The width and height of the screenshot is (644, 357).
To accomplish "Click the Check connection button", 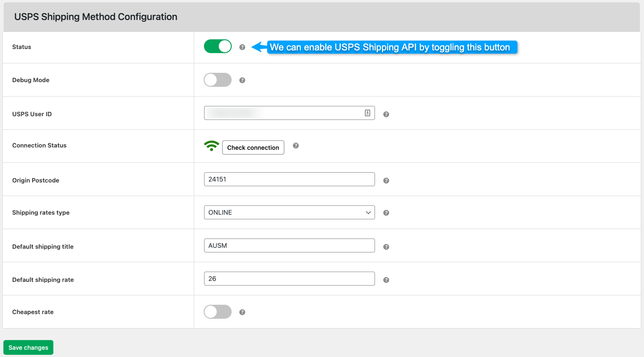I will (x=253, y=147).
